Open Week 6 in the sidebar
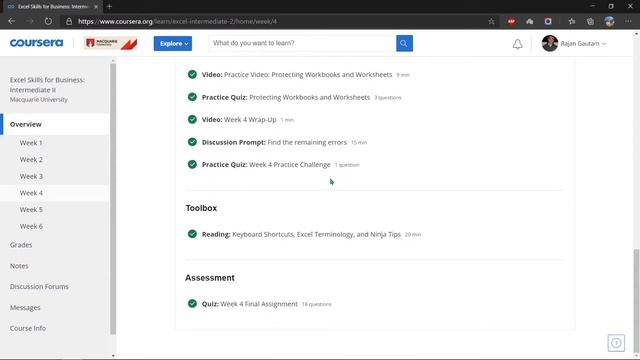This screenshot has height=360, width=640. click(31, 227)
